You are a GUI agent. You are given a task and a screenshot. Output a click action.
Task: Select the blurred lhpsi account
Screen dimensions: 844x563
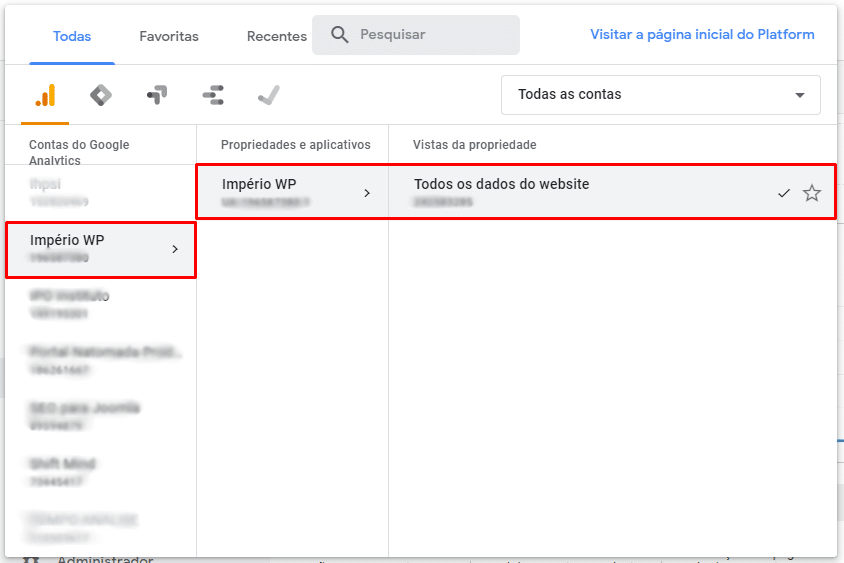coord(101,192)
